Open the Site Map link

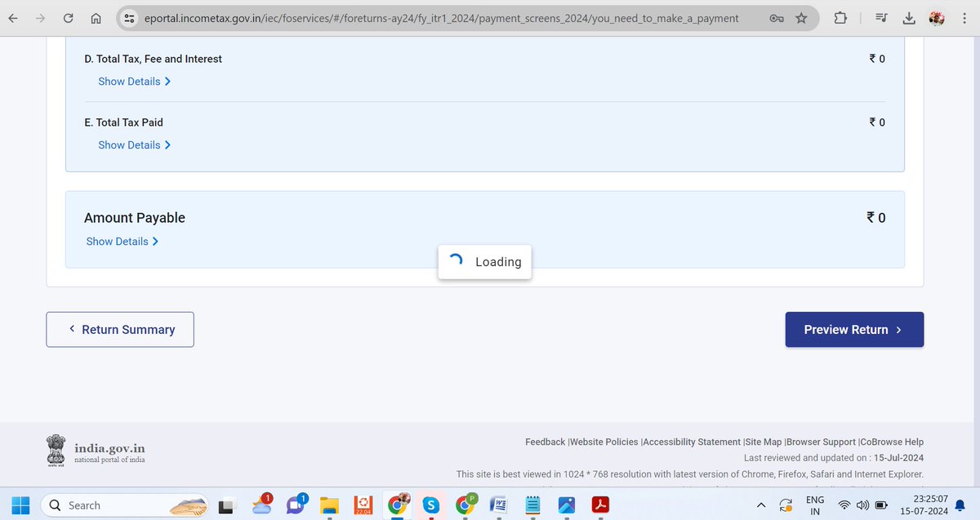click(764, 442)
